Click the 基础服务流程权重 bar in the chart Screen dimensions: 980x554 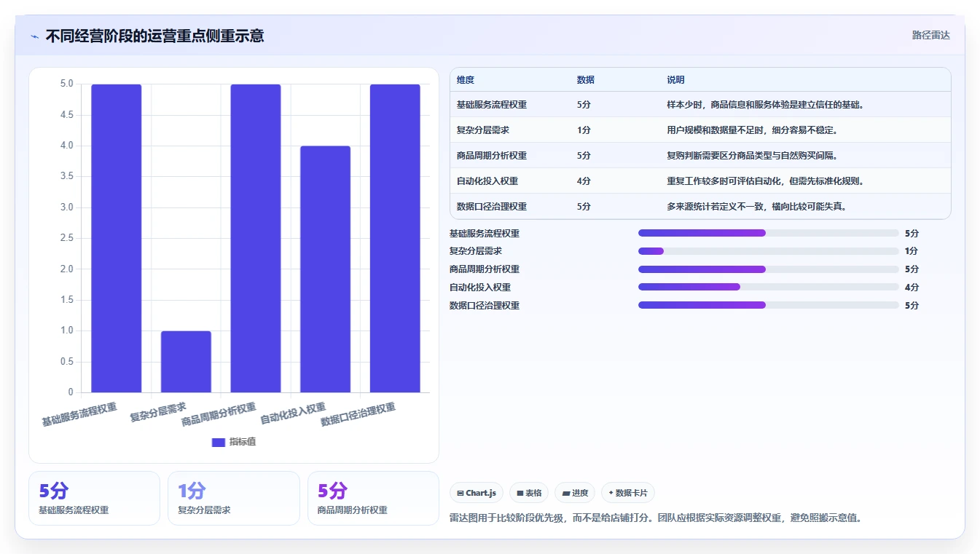117,238
